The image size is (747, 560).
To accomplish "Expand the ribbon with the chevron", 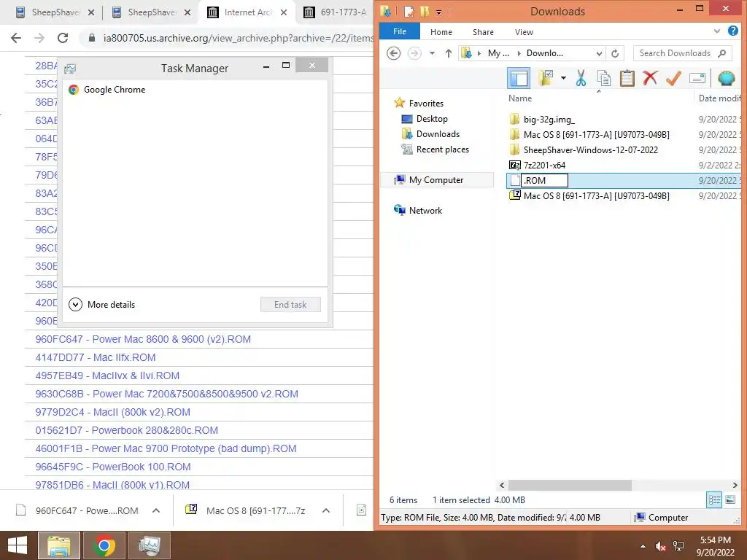I will (x=716, y=31).
